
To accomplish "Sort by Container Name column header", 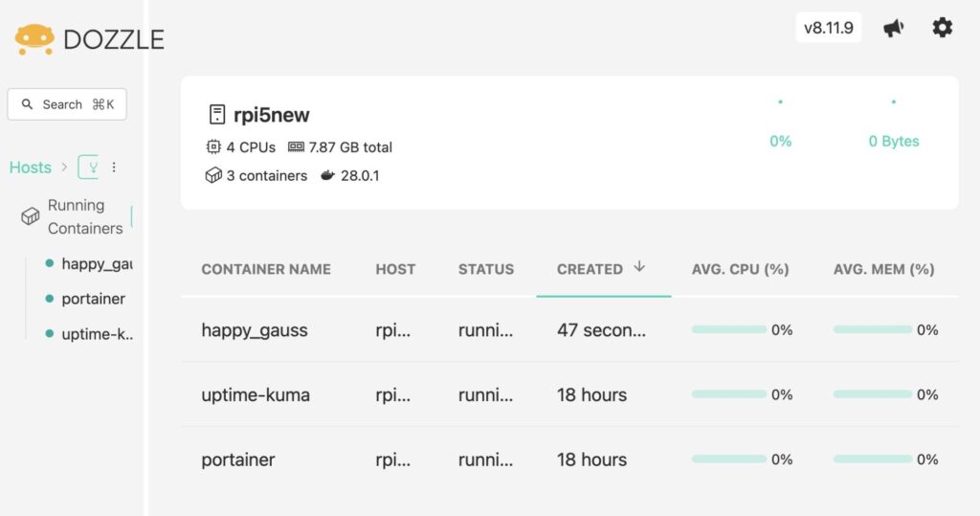I will 266,269.
